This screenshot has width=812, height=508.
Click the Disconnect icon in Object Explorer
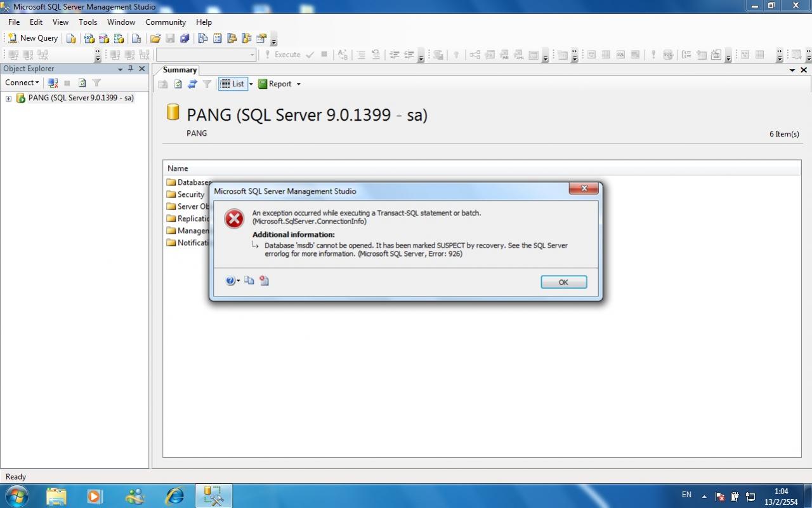[53, 83]
